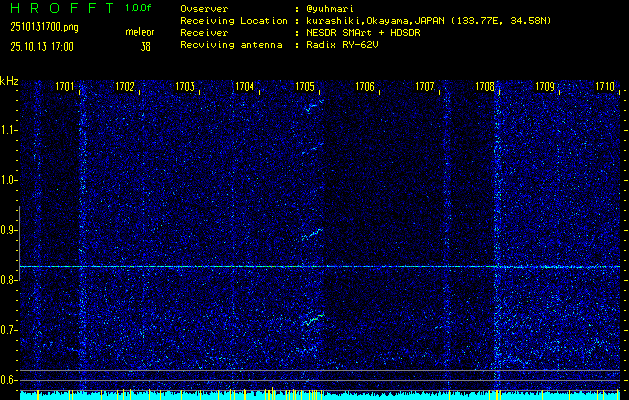Click the 1709 time marker
Viewport: 629px width, 400px height.
click(545, 87)
